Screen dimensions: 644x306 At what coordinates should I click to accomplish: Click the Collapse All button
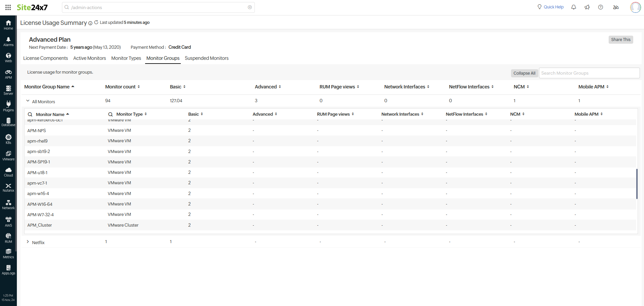tap(524, 73)
